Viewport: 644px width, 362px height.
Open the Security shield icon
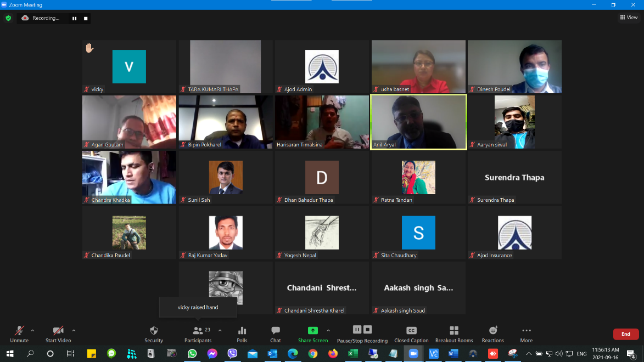click(154, 331)
